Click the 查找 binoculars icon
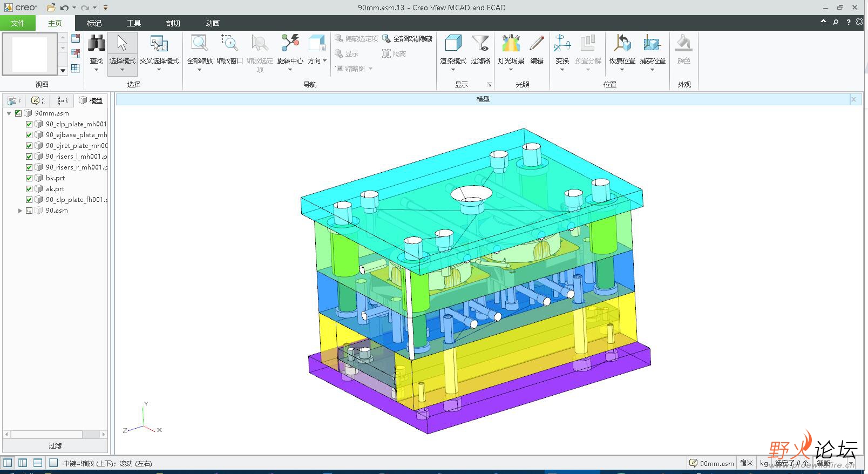This screenshot has width=868, height=474. point(97,44)
